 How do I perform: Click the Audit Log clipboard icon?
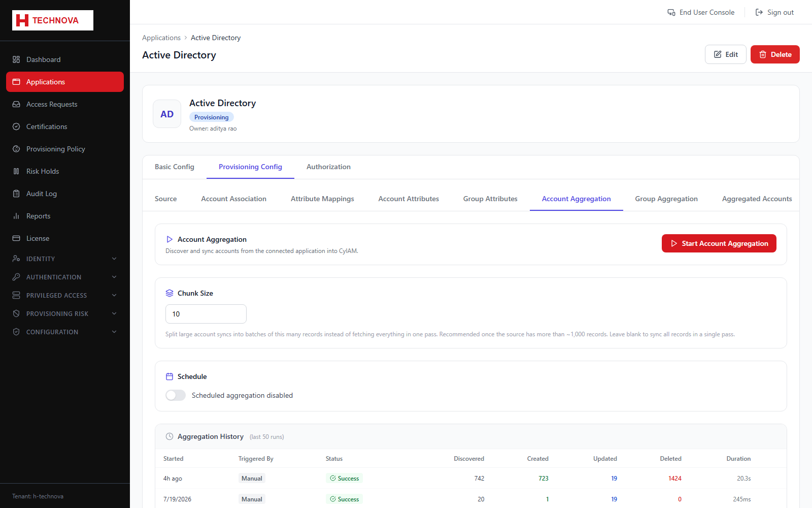point(16,194)
